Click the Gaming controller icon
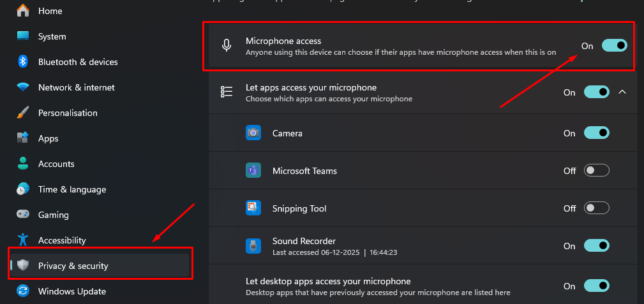Image resolution: width=644 pixels, height=304 pixels. click(23, 215)
